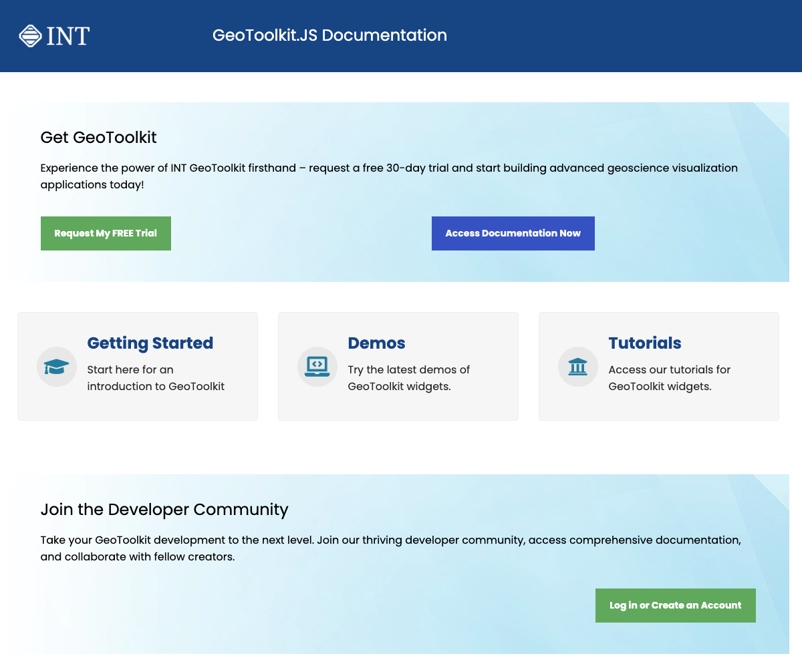Click text "Start here for an introduction to GeoToolkit"
Viewport: 802px width, 672px height.
[x=156, y=378]
